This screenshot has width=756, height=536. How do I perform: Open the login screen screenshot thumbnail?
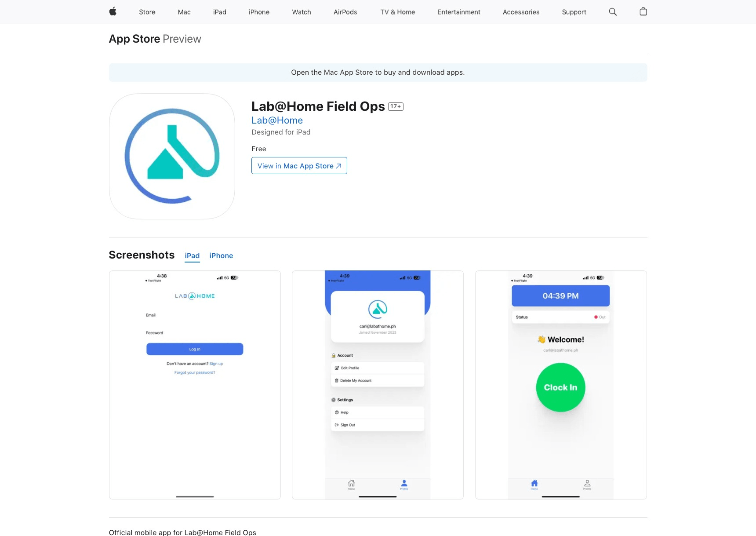[195, 385]
